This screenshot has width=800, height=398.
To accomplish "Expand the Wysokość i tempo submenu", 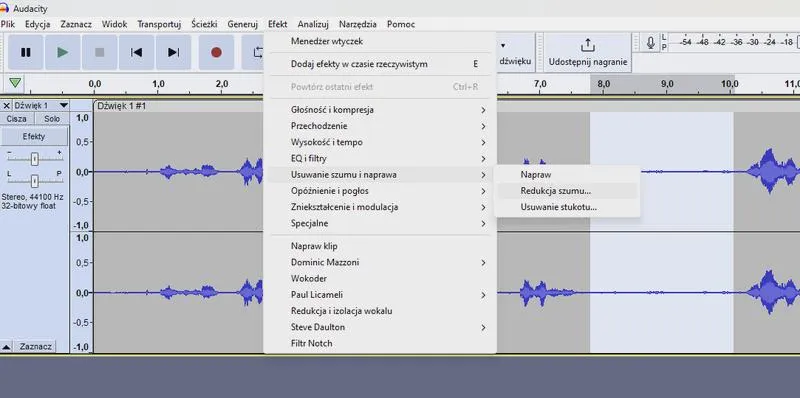I will (380, 142).
